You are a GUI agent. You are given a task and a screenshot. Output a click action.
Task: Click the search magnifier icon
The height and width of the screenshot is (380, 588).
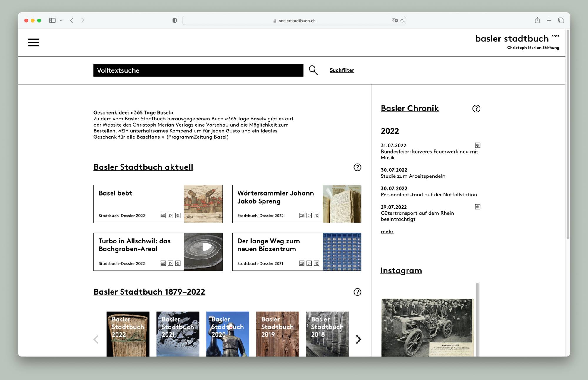pyautogui.click(x=313, y=70)
